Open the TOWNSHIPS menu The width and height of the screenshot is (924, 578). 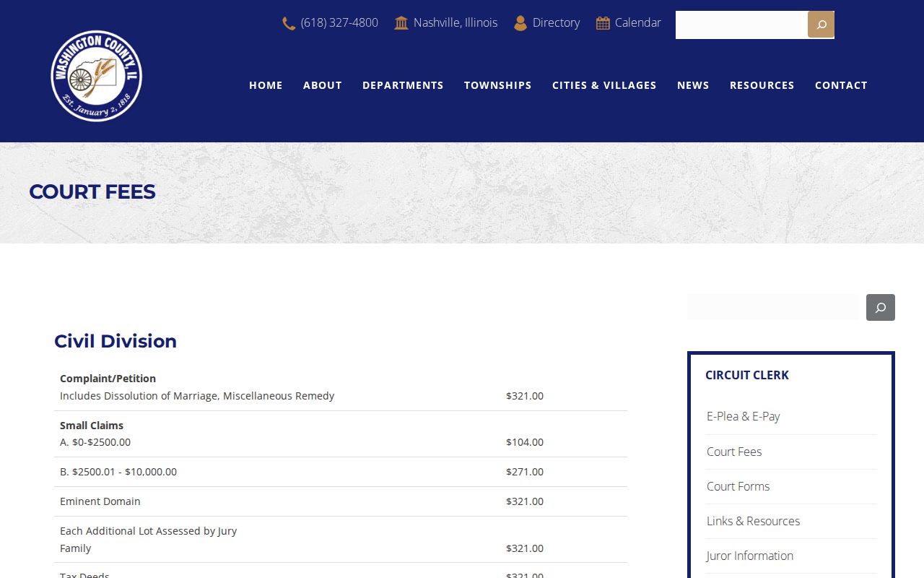point(498,85)
